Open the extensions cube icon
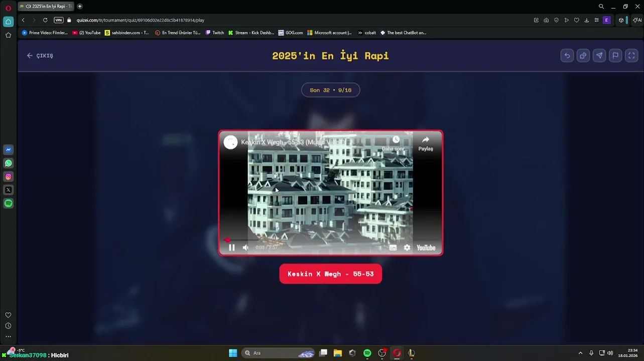Screen dimensions: 644x361 click(x=621, y=20)
